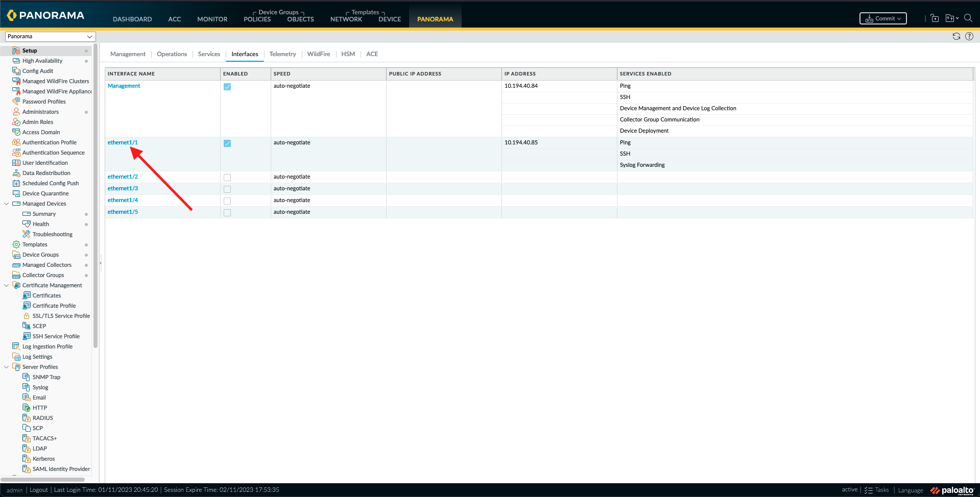Open the MONITOR menu item
Image resolution: width=980 pixels, height=497 pixels.
(x=212, y=19)
